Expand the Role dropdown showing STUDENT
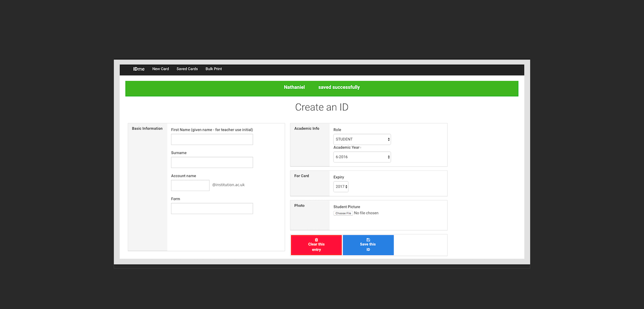This screenshot has width=644, height=309. point(362,139)
